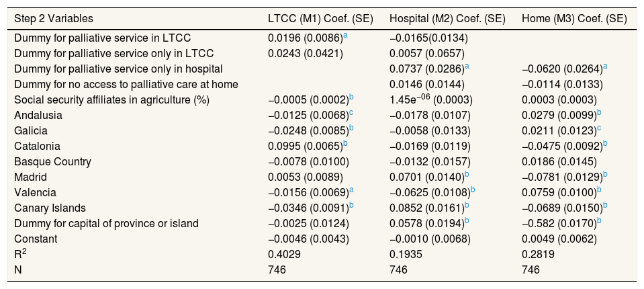Open footnote 'c' after 0.0211 (0.0123)
This screenshot has width=644, height=289.
click(599, 128)
